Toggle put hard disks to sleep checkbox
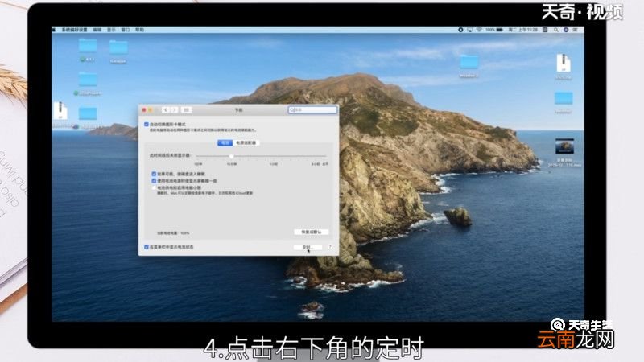Viewport: 644px width, 362px height. [x=154, y=174]
